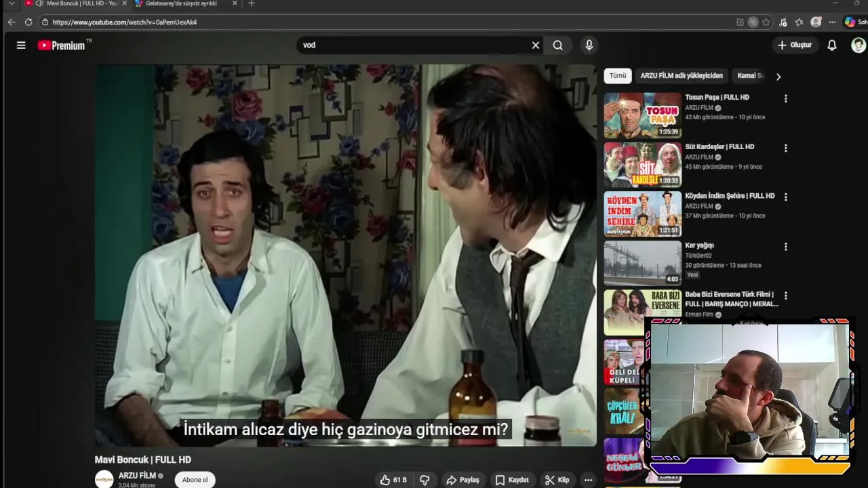The height and width of the screenshot is (488, 868).
Task: Visit the Türküler02 channel name
Action: click(x=698, y=256)
